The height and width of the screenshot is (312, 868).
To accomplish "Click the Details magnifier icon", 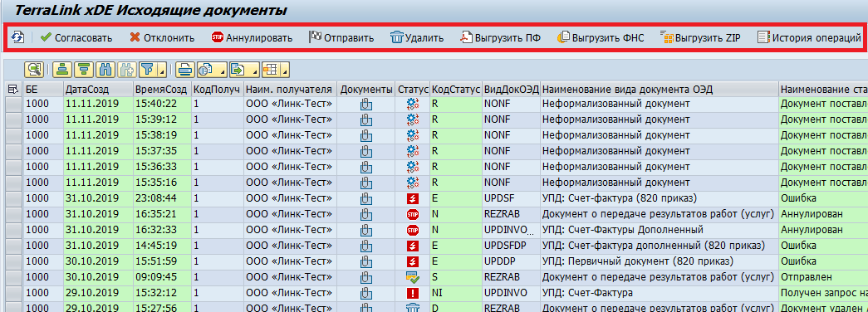I will pos(34,70).
